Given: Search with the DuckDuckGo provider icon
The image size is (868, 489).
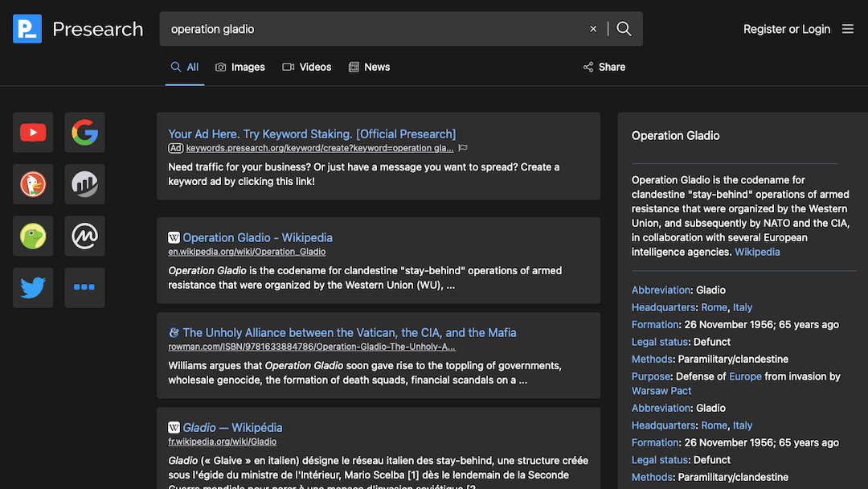Looking at the screenshot, I should (33, 184).
